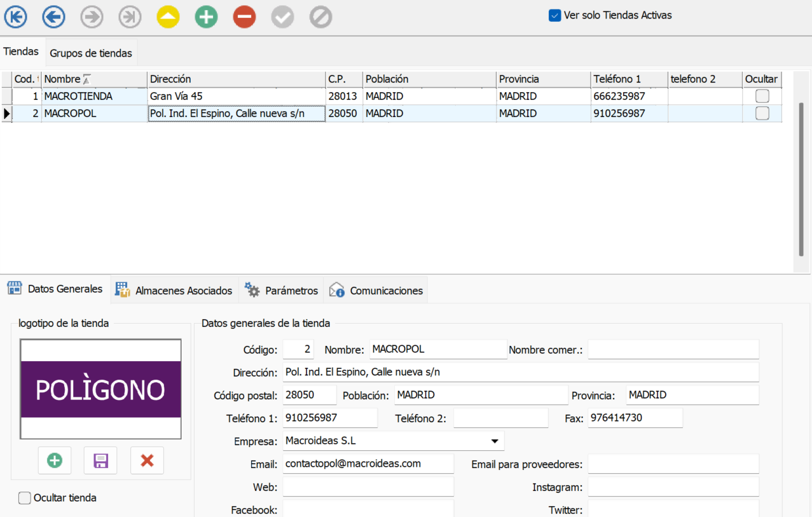Click the Nombre comer. input field
The width and height of the screenshot is (812, 517).
(673, 349)
